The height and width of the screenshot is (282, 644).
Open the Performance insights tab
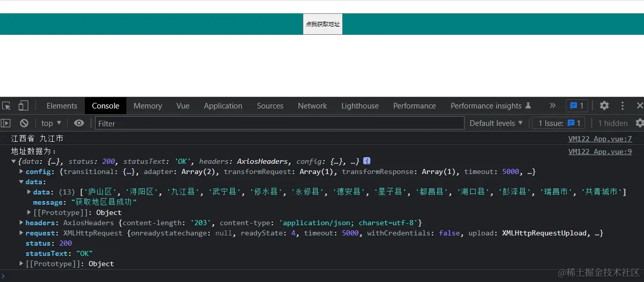[491, 106]
